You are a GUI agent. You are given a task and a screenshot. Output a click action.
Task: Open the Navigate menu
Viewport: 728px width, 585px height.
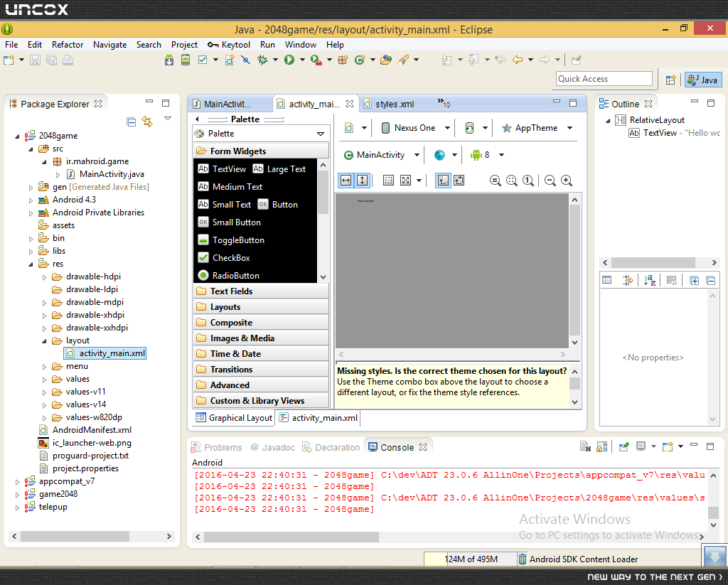109,45
